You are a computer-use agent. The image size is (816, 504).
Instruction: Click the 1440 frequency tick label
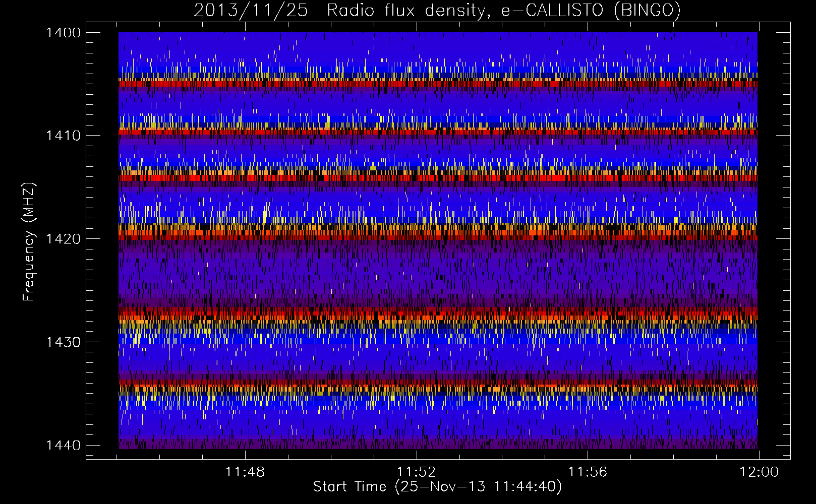(x=63, y=446)
